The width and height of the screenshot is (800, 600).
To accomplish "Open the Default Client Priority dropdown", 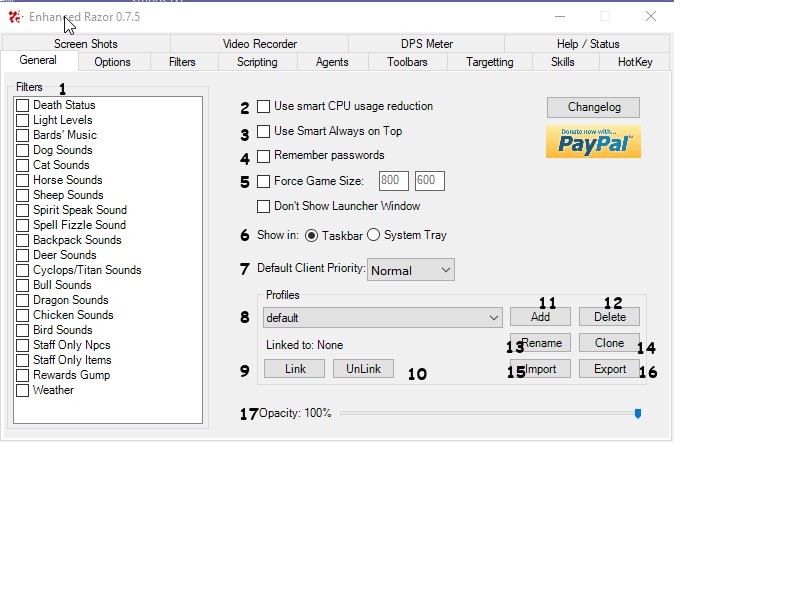I will point(410,270).
